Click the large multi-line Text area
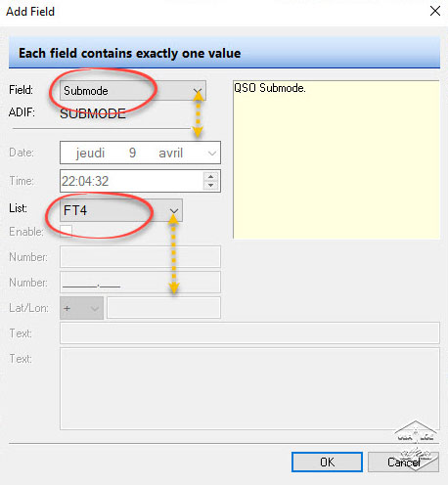This screenshot has height=485, width=448. pyautogui.click(x=249, y=388)
